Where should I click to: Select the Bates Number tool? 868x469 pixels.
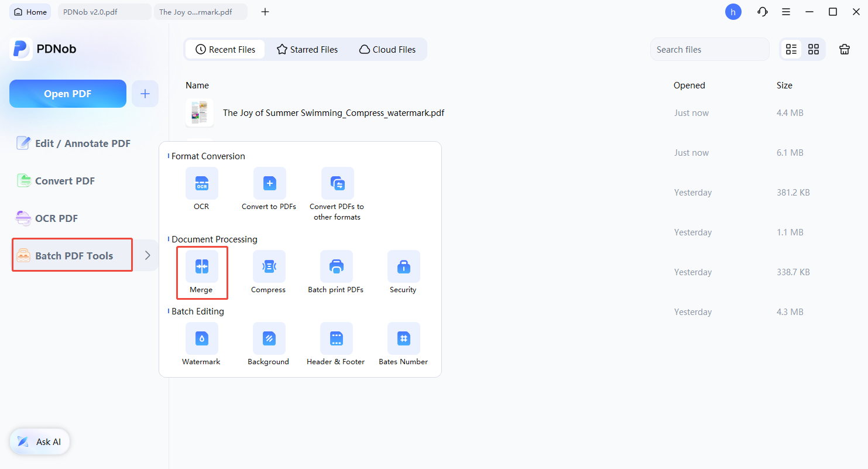404,339
